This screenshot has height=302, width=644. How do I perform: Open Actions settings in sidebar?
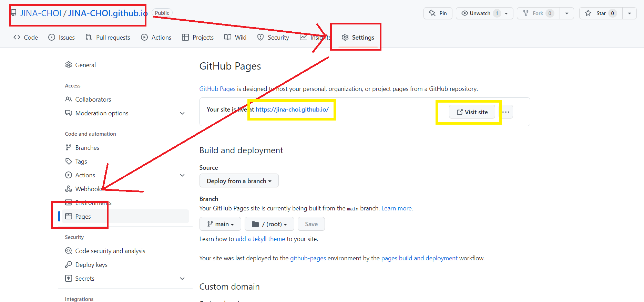tap(125, 175)
